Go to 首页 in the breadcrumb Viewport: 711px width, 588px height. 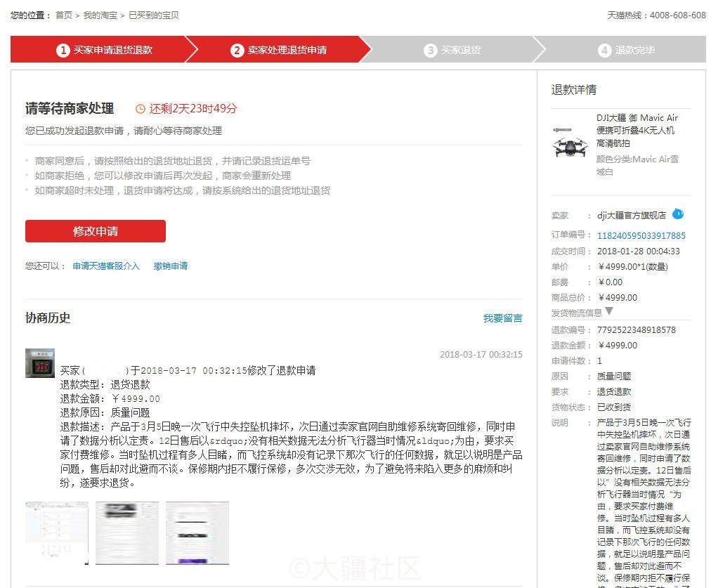[64, 15]
